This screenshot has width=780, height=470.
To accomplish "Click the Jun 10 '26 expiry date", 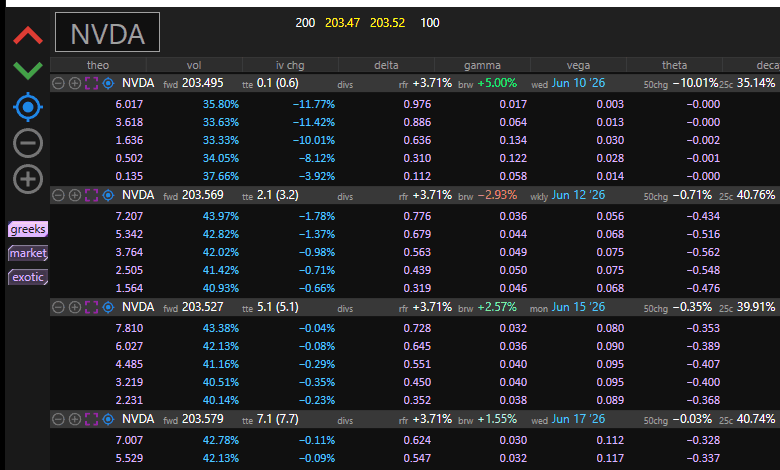I will [578, 83].
